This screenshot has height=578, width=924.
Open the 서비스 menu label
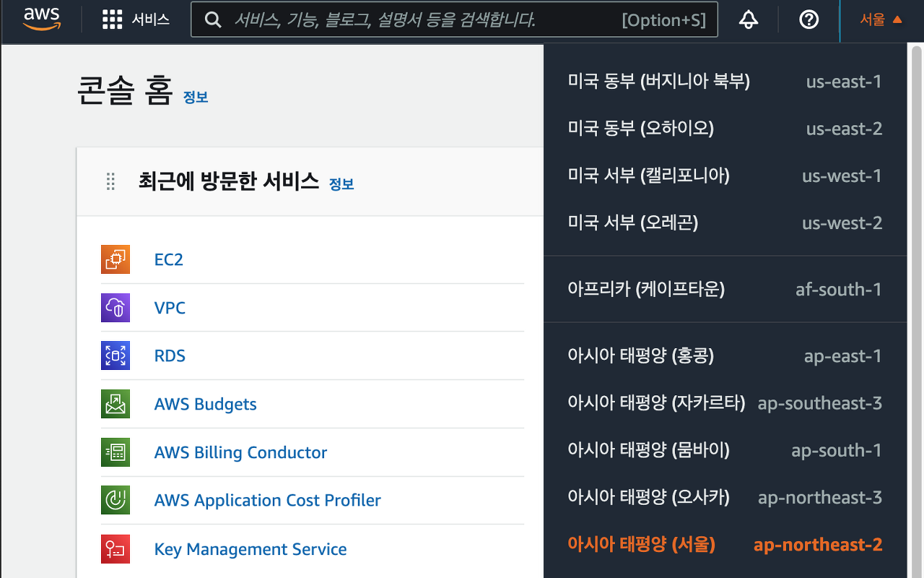point(151,20)
